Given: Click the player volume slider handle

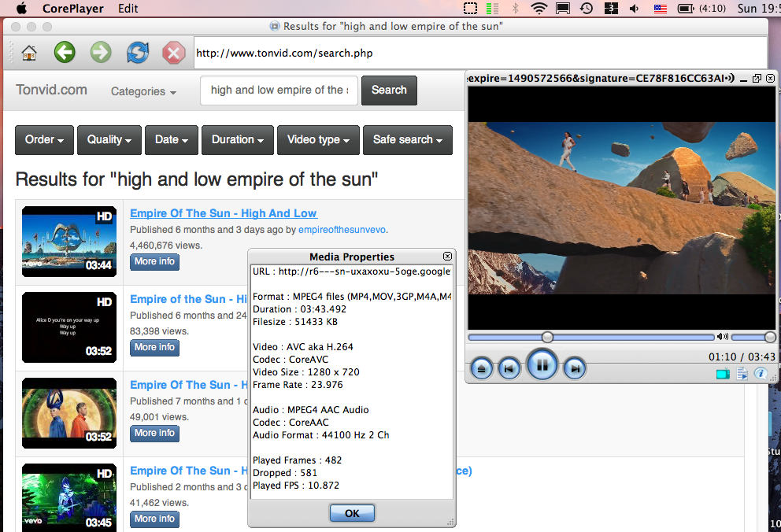Looking at the screenshot, I should [x=770, y=338].
